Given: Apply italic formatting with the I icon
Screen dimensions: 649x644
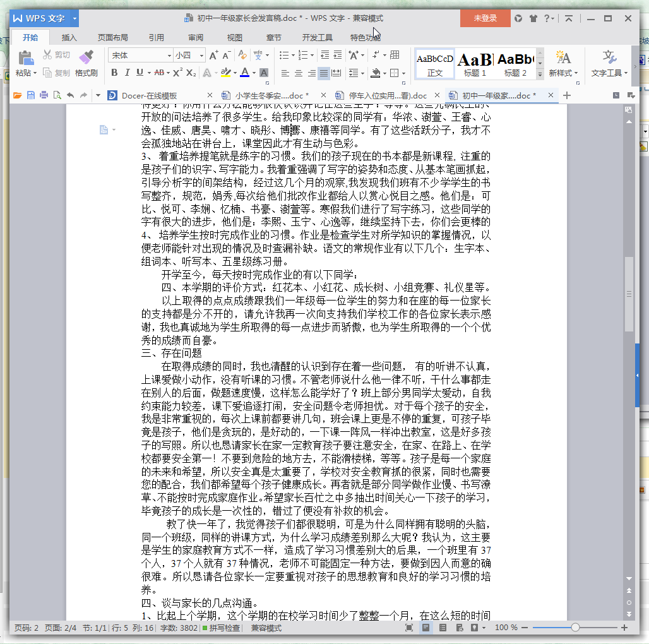Looking at the screenshot, I should [x=126, y=73].
